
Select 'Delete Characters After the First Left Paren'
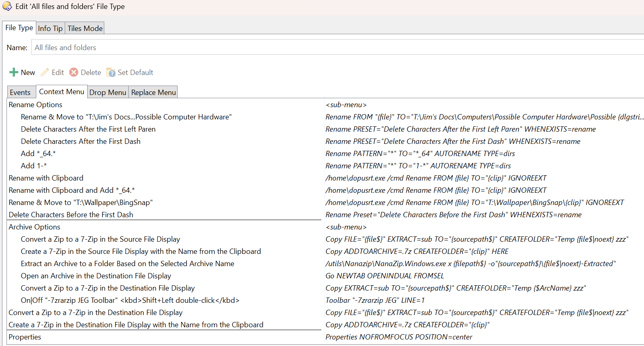click(x=88, y=129)
